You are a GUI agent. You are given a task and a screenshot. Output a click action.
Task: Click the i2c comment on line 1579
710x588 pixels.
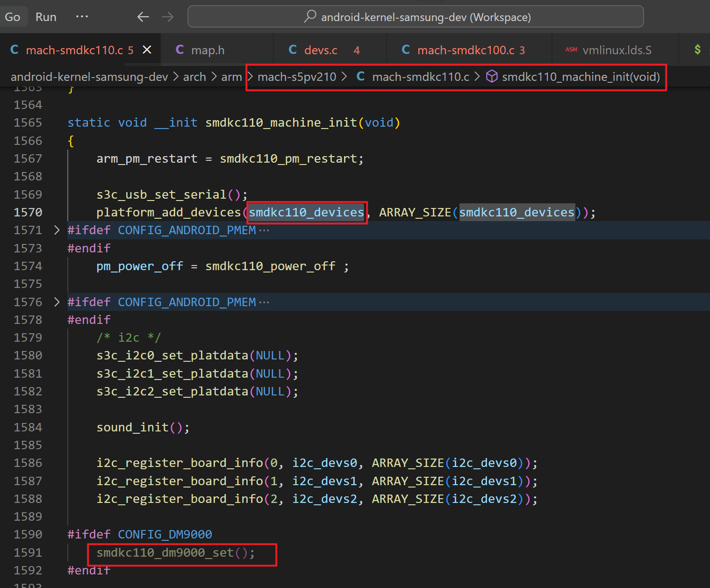click(x=129, y=337)
